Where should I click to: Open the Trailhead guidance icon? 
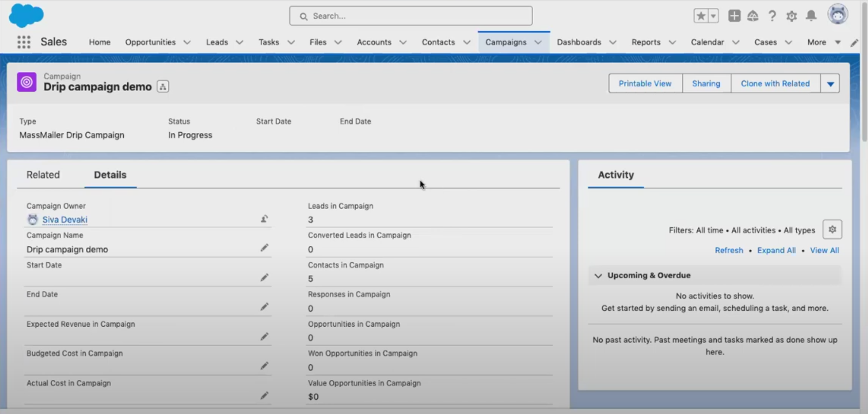pos(753,16)
